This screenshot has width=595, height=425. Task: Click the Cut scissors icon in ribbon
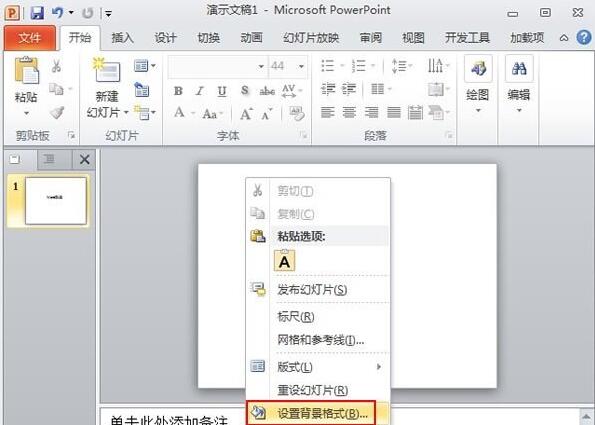pyautogui.click(x=57, y=66)
